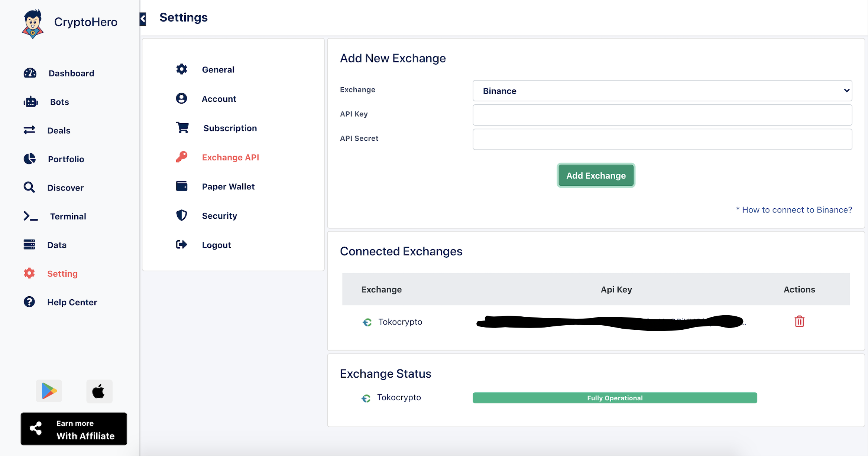Open Dashboard via its gauge icon
The height and width of the screenshot is (456, 868).
point(30,73)
